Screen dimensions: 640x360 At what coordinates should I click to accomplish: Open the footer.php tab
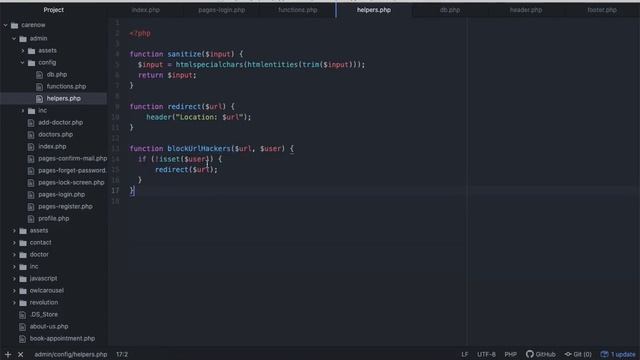point(602,10)
